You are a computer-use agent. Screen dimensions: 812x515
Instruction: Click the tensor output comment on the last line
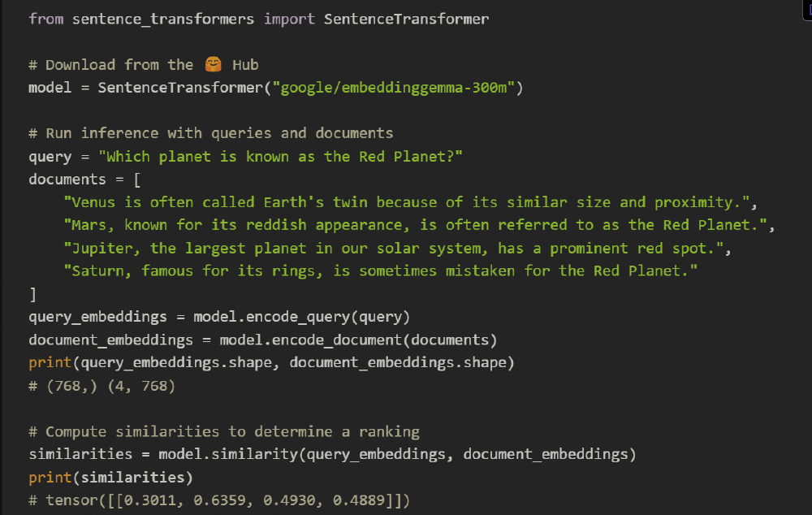click(219, 500)
